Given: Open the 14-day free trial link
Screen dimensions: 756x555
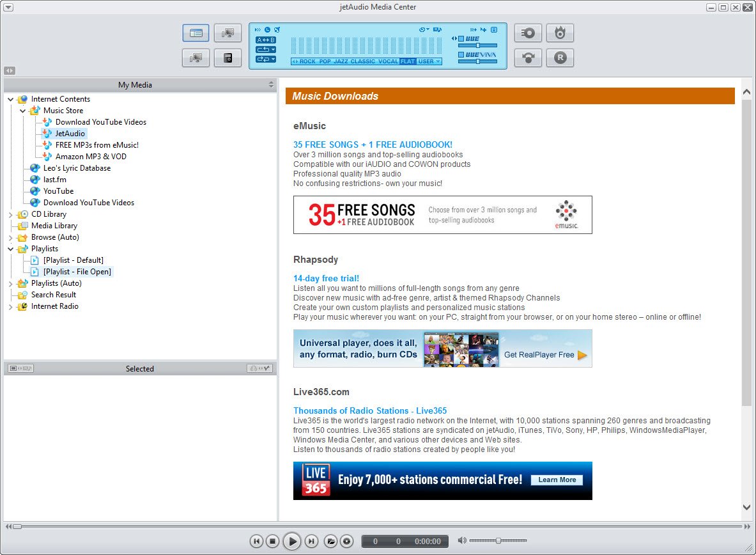Looking at the screenshot, I should 326,278.
